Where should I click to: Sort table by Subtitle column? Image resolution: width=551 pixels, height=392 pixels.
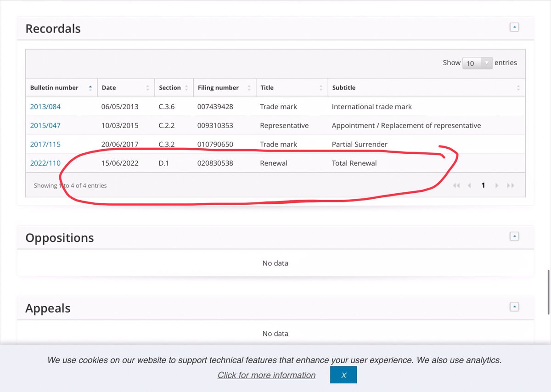427,88
